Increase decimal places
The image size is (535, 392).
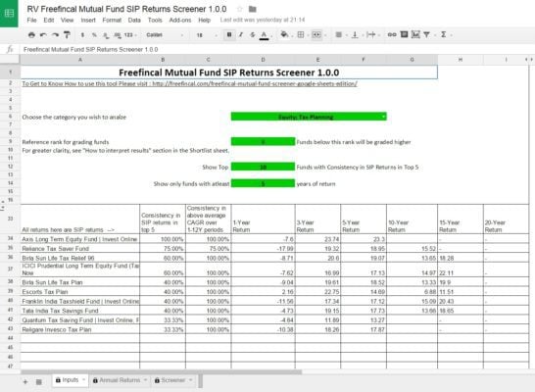tap(117, 35)
